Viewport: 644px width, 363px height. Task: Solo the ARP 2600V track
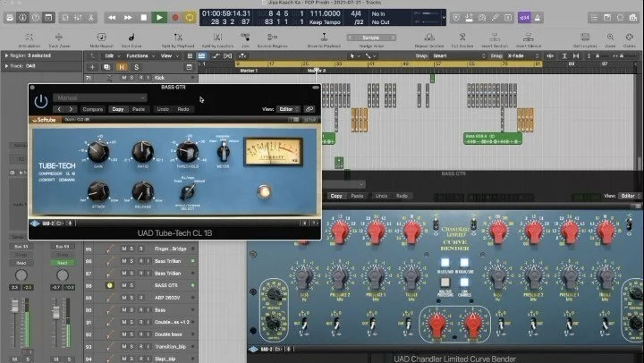pos(131,298)
